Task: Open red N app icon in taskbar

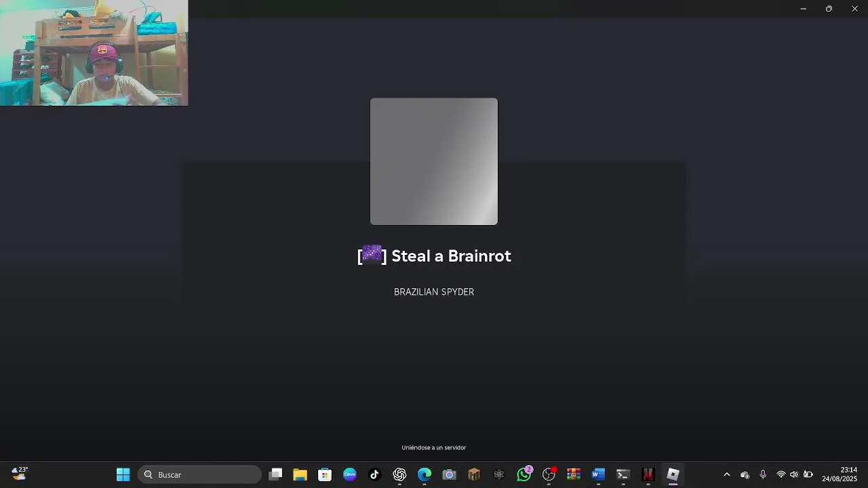Action: coord(648,474)
